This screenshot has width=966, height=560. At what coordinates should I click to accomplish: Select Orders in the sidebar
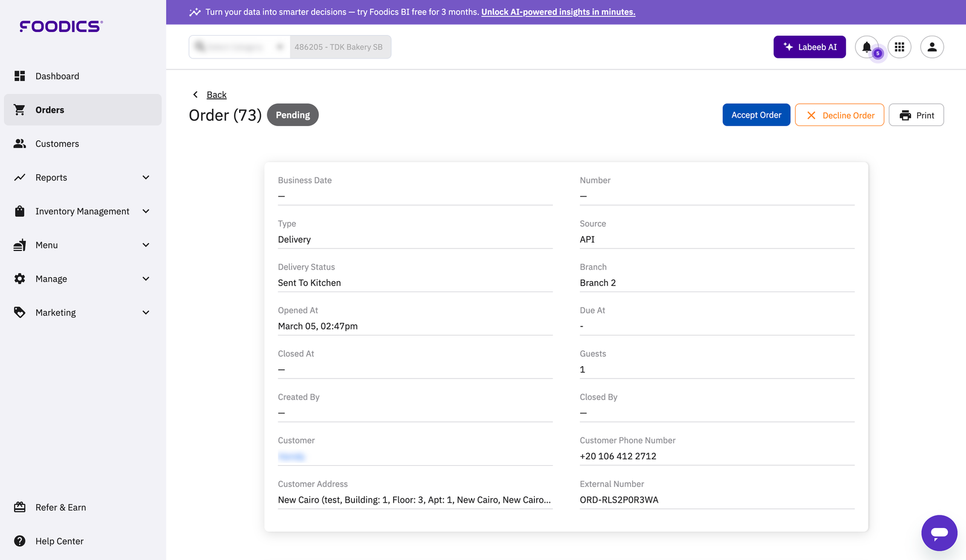(83, 110)
